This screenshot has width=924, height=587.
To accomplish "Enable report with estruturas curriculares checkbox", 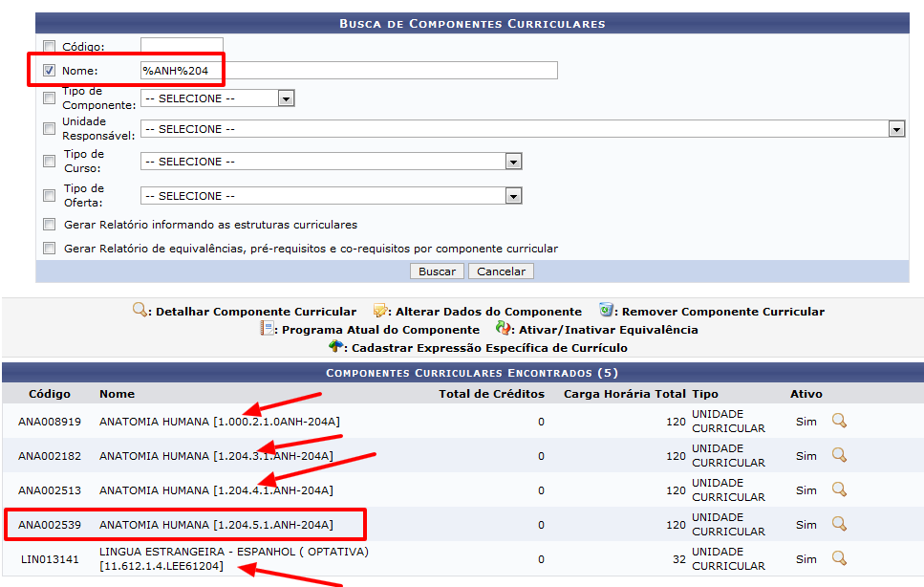I will (50, 225).
